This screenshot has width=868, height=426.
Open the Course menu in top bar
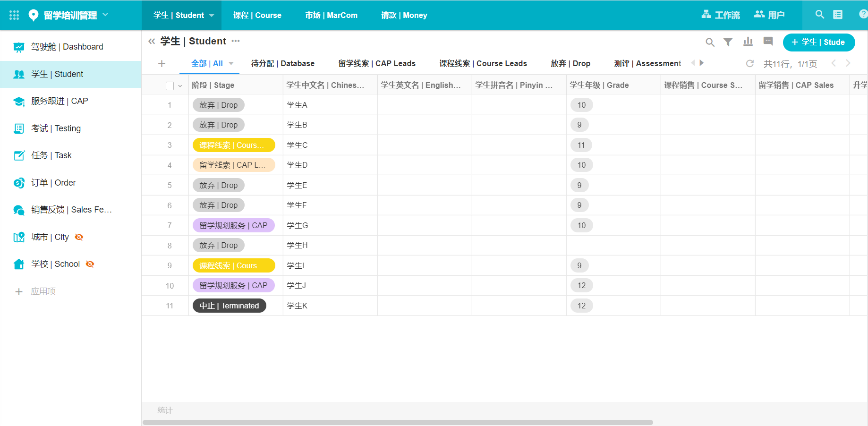click(257, 15)
